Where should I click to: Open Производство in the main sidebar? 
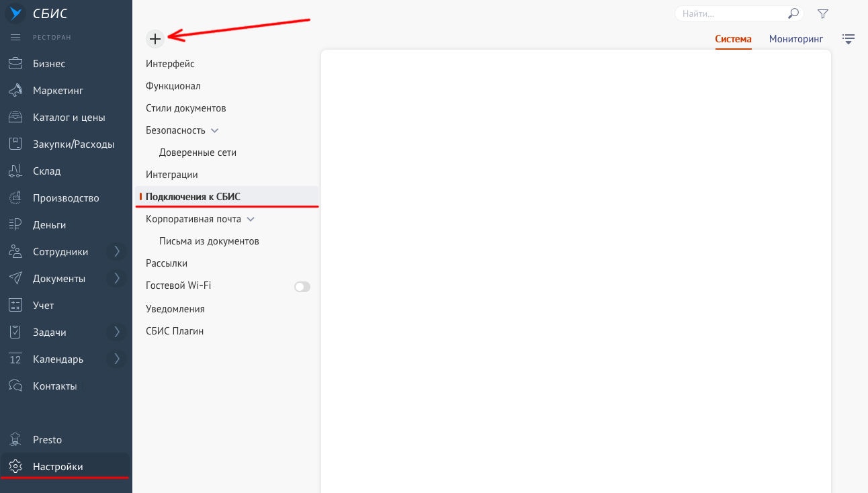(66, 198)
